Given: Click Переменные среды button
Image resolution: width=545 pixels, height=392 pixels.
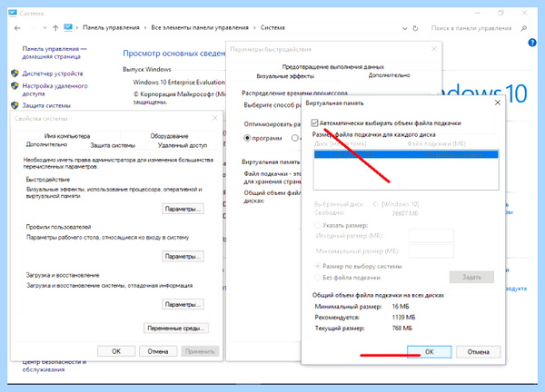Looking at the screenshot, I should click(176, 328).
